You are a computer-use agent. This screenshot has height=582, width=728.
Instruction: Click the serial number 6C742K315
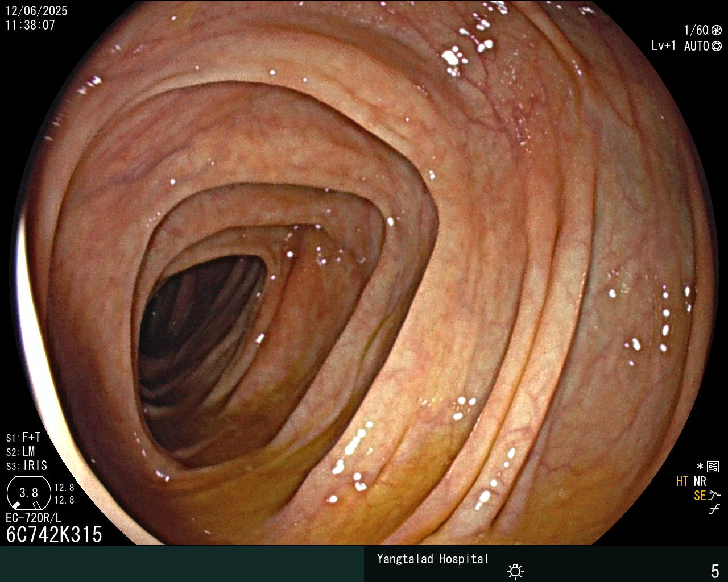[x=54, y=534]
